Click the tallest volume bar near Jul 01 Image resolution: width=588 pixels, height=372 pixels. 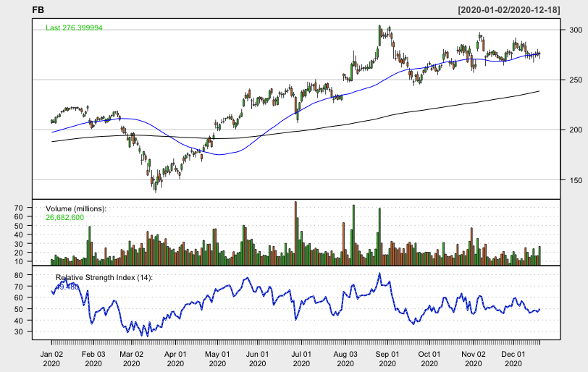295,233
